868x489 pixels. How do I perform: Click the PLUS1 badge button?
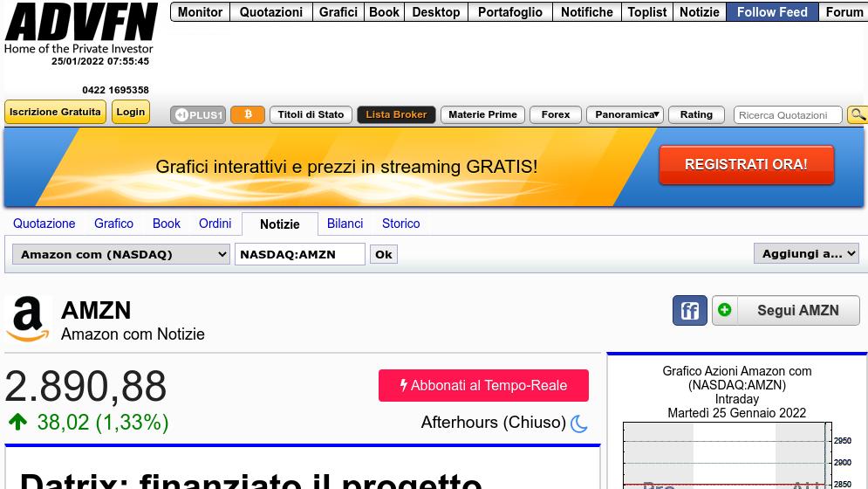tap(198, 114)
